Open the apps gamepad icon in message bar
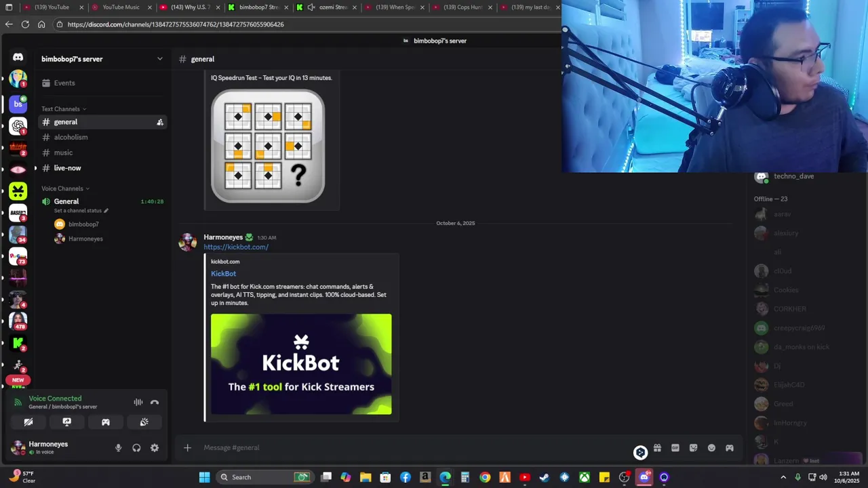 coord(730,447)
